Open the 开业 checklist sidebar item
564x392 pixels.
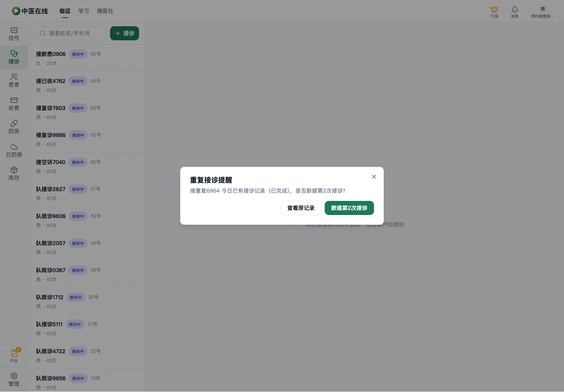14,356
